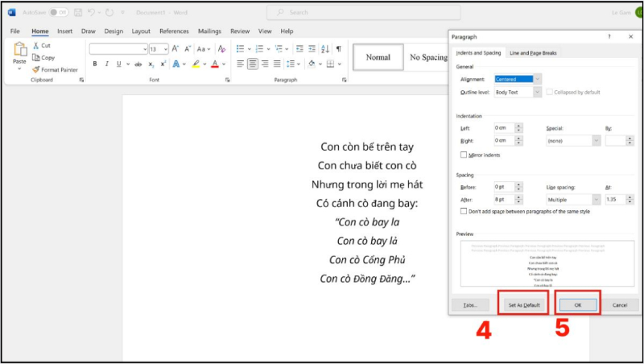Increase indent in ribbon
Viewport: 644px width, 364px height.
coord(312,49)
